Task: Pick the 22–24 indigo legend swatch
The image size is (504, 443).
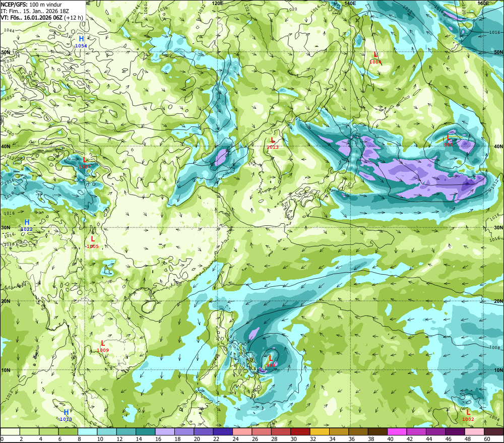Action: point(223,431)
